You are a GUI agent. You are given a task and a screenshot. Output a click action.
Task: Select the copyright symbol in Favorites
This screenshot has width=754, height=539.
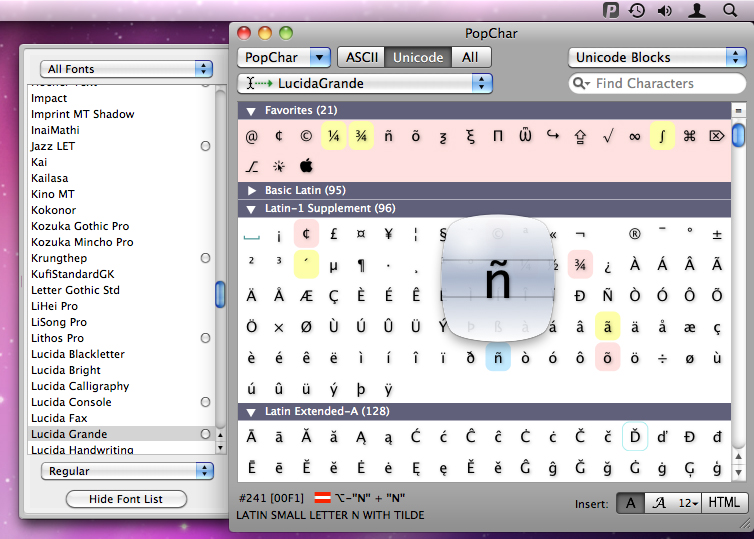point(306,137)
